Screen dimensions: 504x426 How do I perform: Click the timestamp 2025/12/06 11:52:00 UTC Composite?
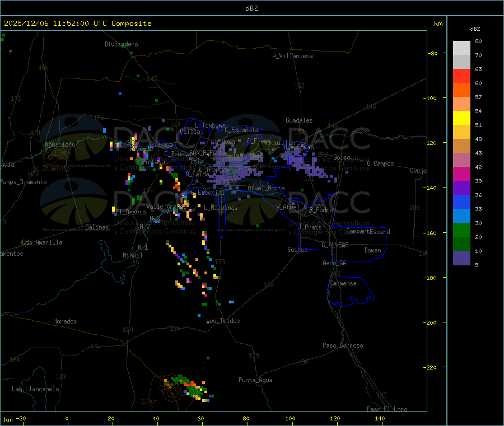(x=77, y=24)
